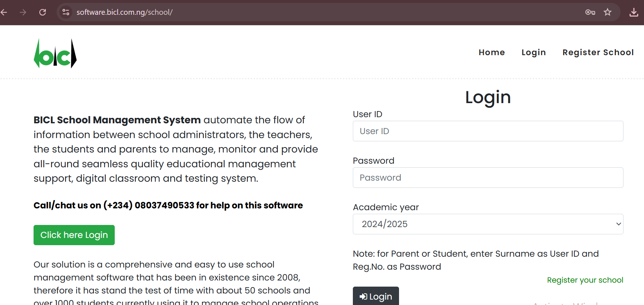
Task: Open the Login menu item
Action: click(534, 53)
